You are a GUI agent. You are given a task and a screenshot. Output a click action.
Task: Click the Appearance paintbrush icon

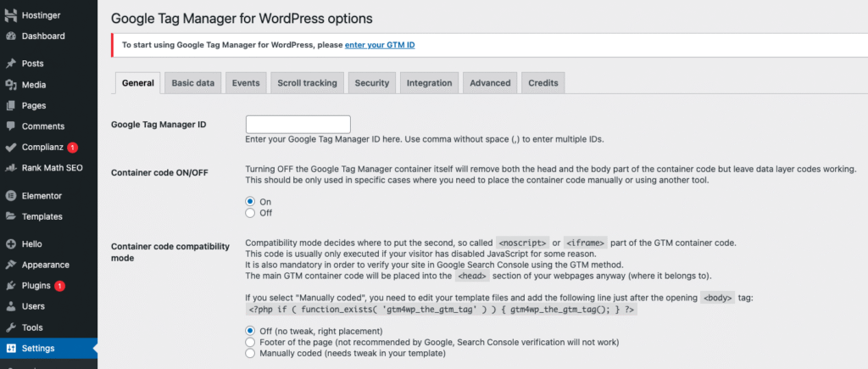11,265
